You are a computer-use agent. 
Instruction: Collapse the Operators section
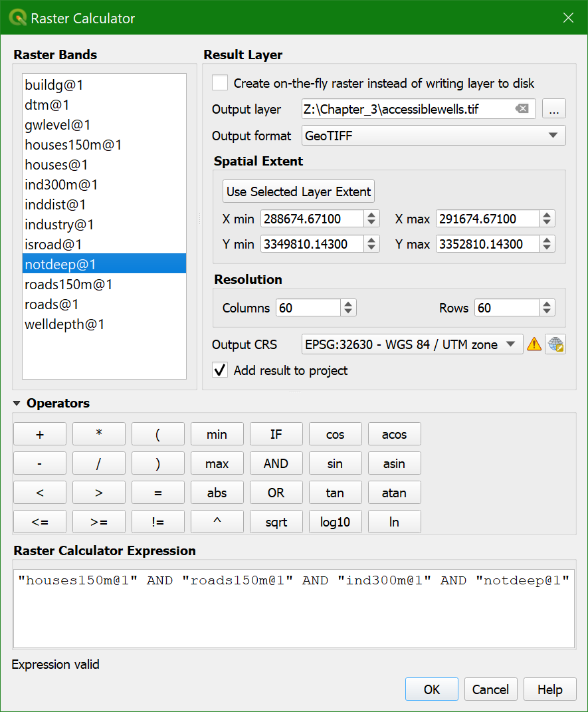coord(17,404)
